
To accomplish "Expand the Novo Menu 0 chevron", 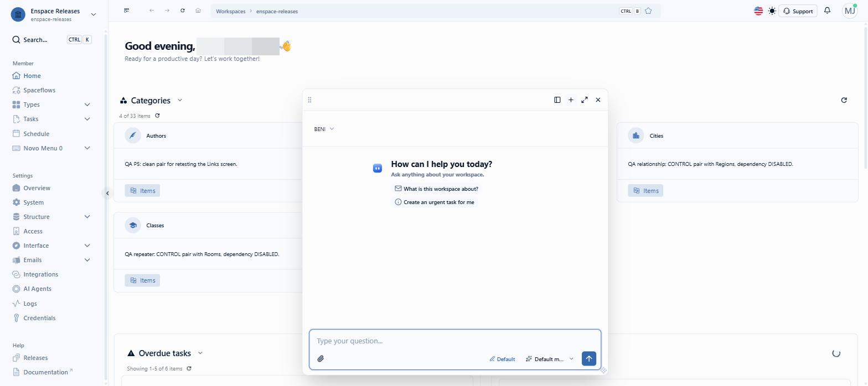I will (x=87, y=148).
